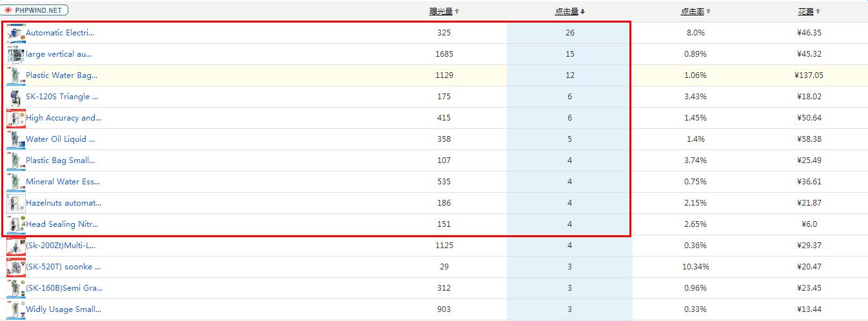Open the Head Sealing Nitr... product link

pyautogui.click(x=62, y=224)
